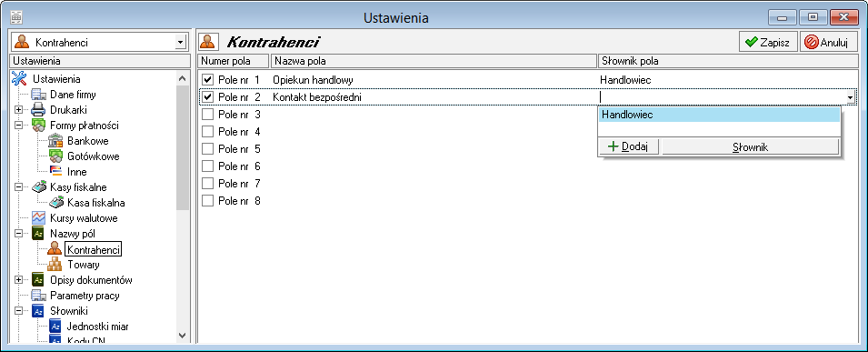Select Towary in the settings tree
The width and height of the screenshot is (868, 352).
pyautogui.click(x=84, y=265)
